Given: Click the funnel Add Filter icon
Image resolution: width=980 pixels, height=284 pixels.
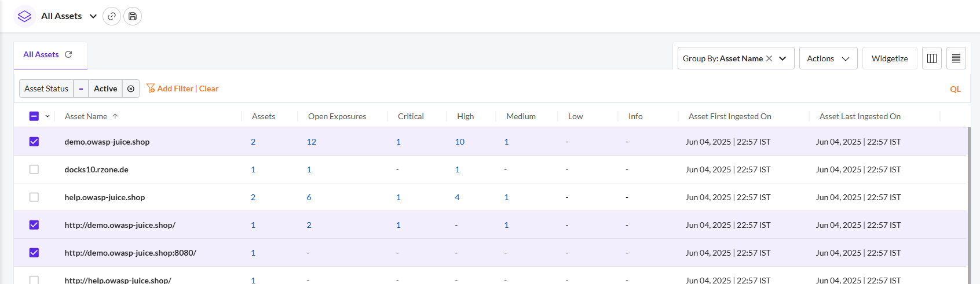Looking at the screenshot, I should click(151, 88).
